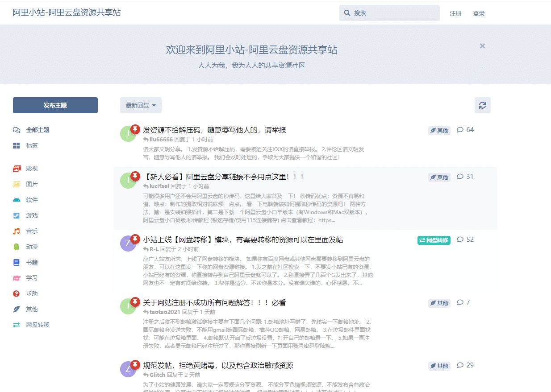Click the 音乐 music note icon
Image resolution: width=551 pixels, height=392 pixels.
(17, 231)
